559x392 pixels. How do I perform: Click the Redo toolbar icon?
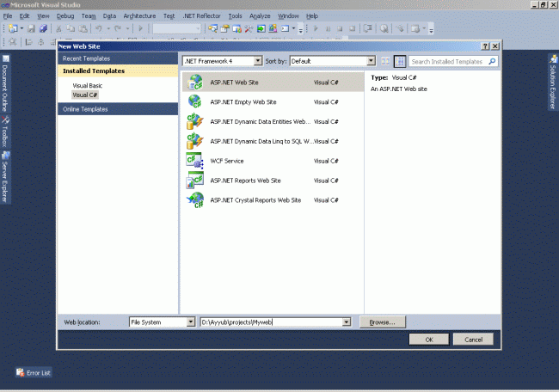(x=118, y=28)
